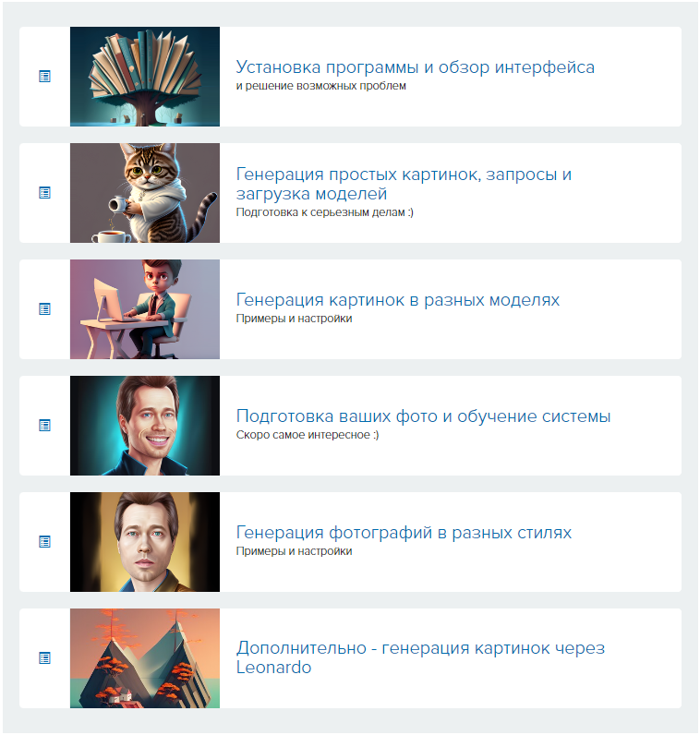This screenshot has height=735, width=700.
Task: Click list icon beside 'Подготовка ваших фото' lesson
Action: tap(44, 425)
